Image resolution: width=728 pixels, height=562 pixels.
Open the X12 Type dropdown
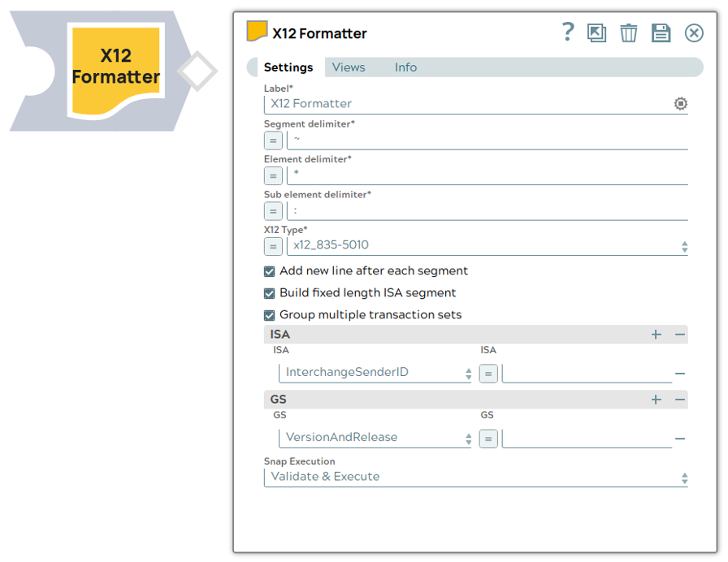pos(487,246)
